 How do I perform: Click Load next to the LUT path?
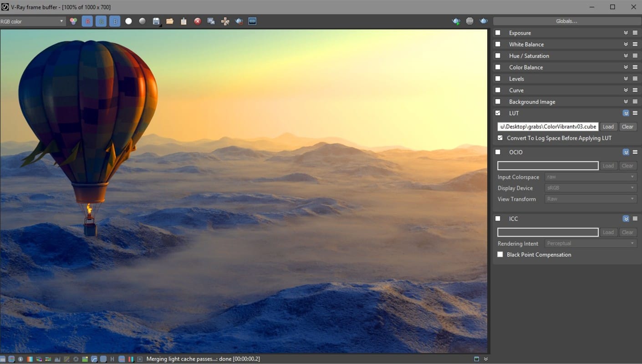pos(608,126)
